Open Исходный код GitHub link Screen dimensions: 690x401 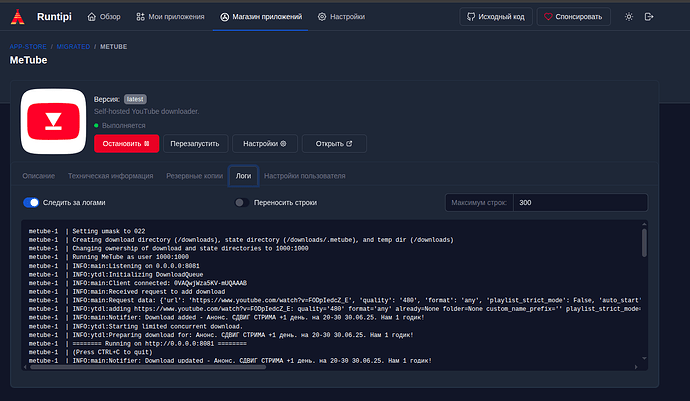point(495,17)
